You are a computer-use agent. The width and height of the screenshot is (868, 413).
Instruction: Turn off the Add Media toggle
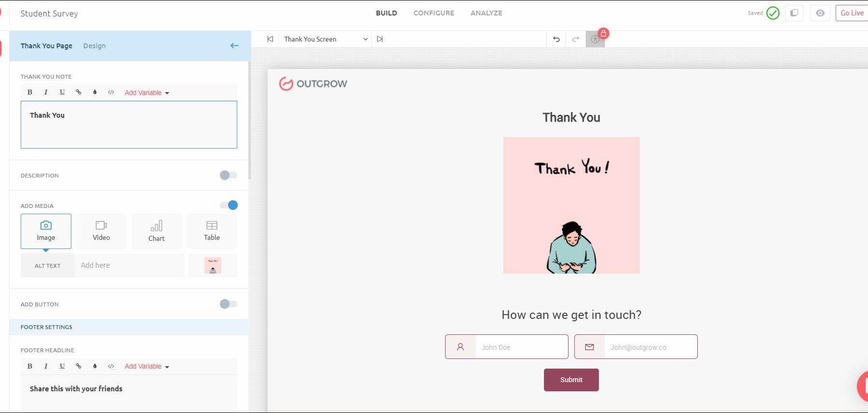(229, 206)
